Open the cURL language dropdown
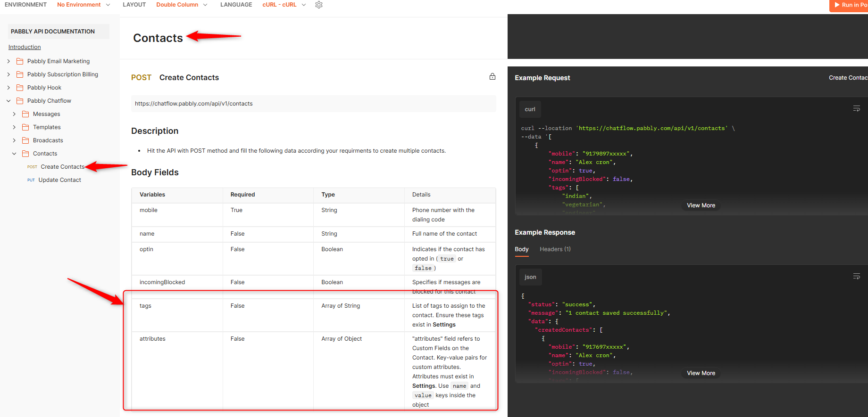The image size is (868, 417). [x=284, y=5]
